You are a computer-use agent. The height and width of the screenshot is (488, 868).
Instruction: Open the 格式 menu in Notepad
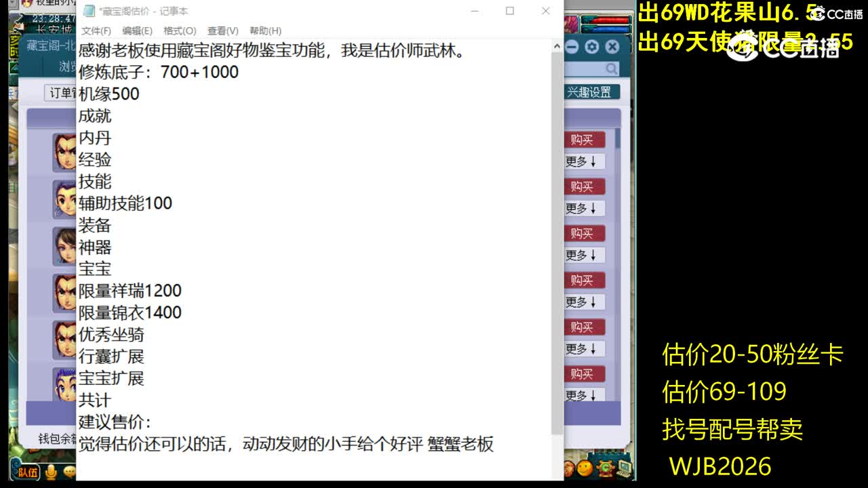tap(178, 30)
